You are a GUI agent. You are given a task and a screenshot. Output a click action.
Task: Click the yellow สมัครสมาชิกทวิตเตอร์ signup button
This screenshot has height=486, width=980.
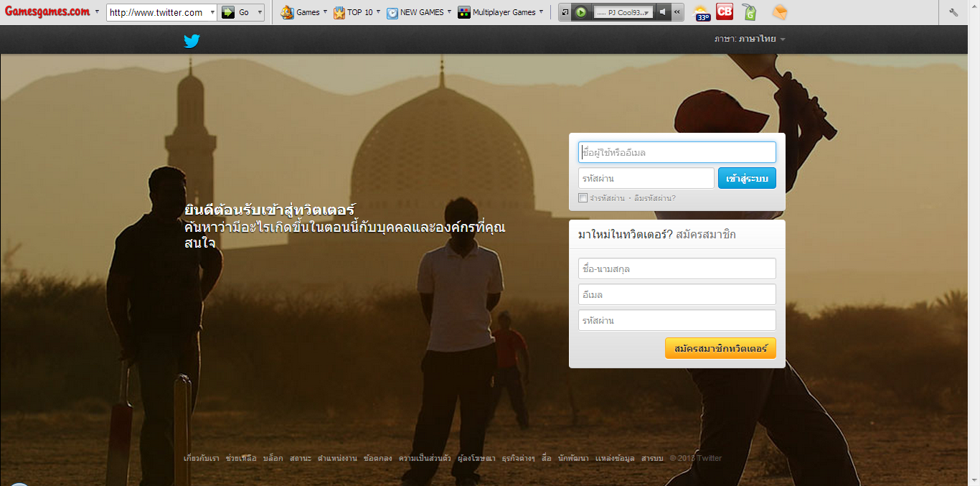[x=720, y=348]
